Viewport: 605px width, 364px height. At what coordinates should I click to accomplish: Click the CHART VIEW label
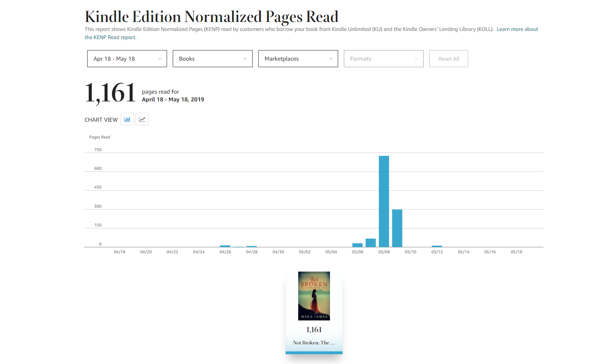(101, 120)
